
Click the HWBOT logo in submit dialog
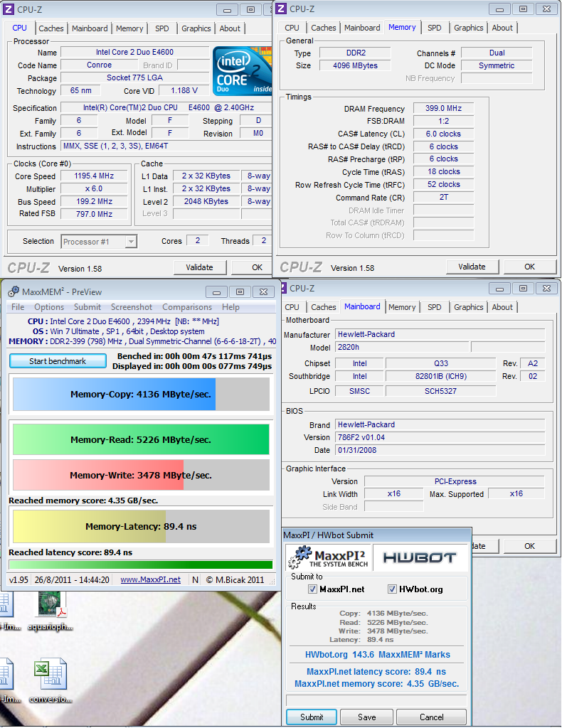pos(420,557)
